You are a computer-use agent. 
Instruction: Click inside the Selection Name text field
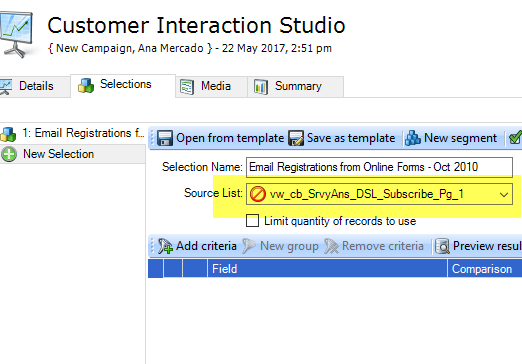click(379, 167)
